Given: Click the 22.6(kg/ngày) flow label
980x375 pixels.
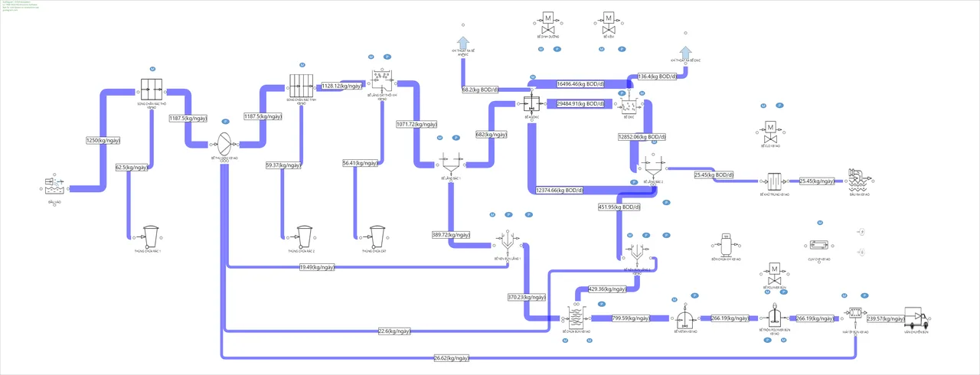Looking at the screenshot, I should pos(394,331).
